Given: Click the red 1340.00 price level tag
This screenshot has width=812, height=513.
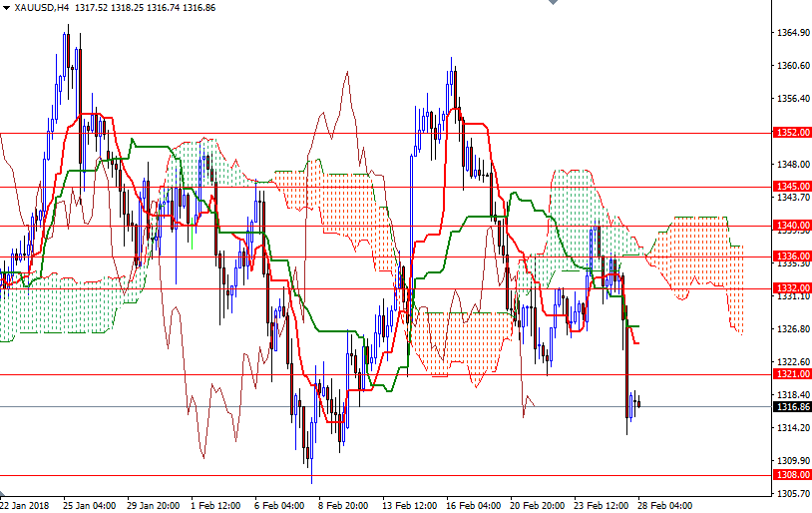Looking at the screenshot, I should click(791, 226).
